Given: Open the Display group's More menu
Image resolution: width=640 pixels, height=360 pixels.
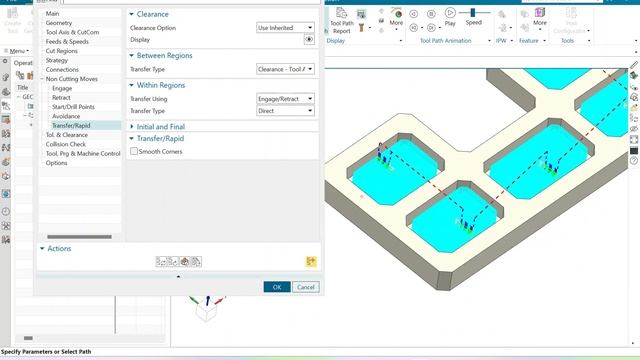Looking at the screenshot, I should point(396,18).
